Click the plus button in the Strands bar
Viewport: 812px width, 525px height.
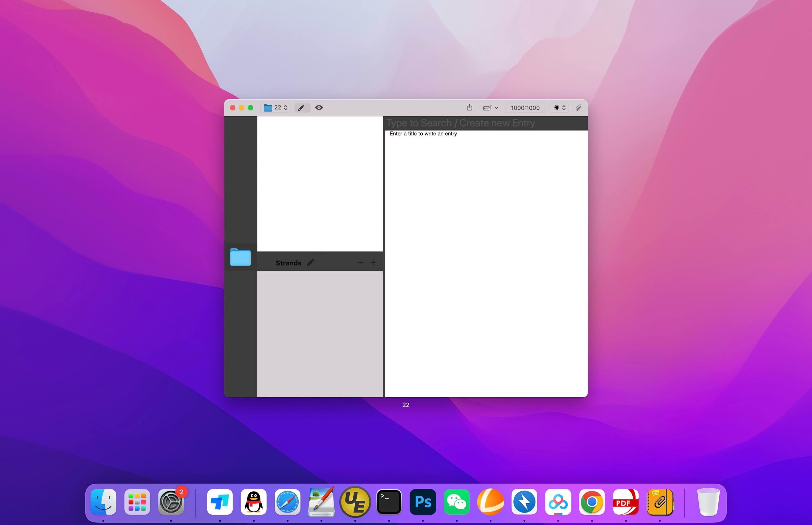pyautogui.click(x=373, y=262)
